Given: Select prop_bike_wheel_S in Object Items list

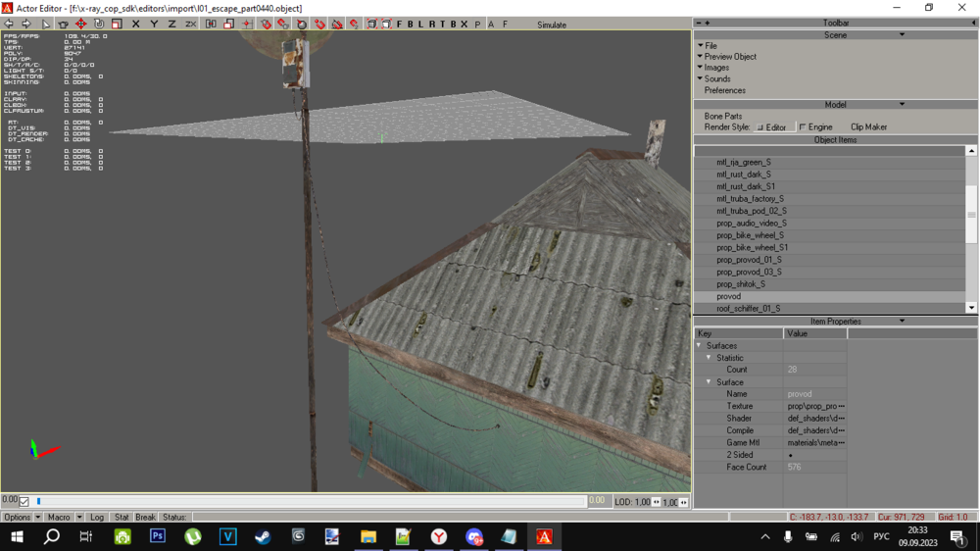Looking at the screenshot, I should point(750,235).
